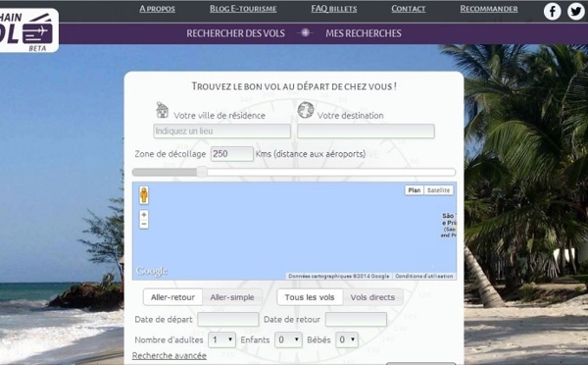Click the unfilled part of distance slider track
588x365 pixels.
[x=331, y=173]
